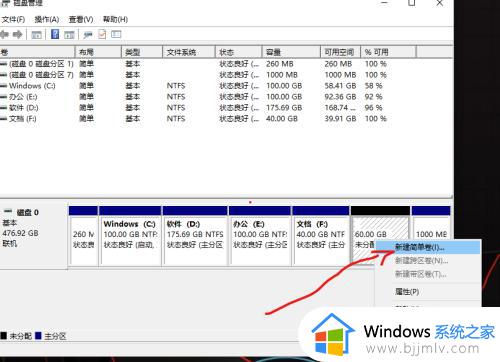Close the Disk Management window
The width and height of the screenshot is (500, 362).
click(x=440, y=3)
